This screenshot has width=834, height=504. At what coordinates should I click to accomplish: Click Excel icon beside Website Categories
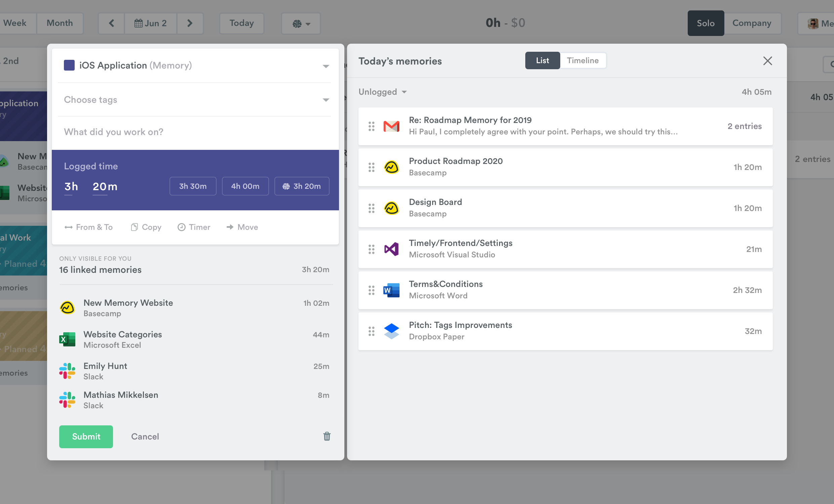point(67,339)
